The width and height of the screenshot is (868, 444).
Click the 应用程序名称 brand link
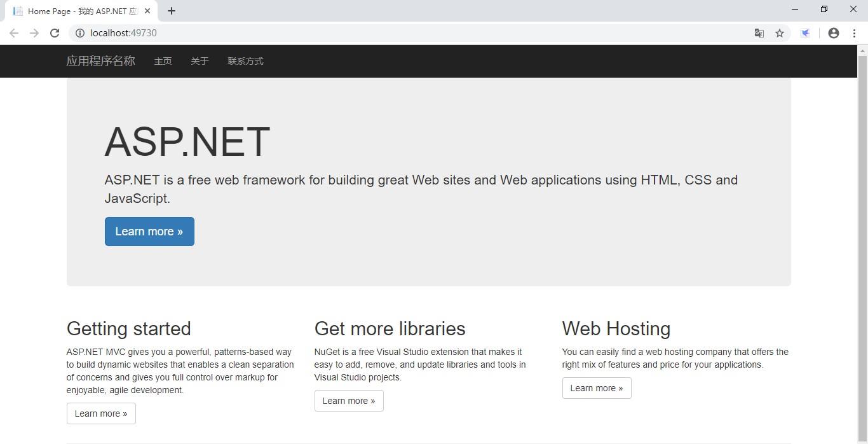101,61
